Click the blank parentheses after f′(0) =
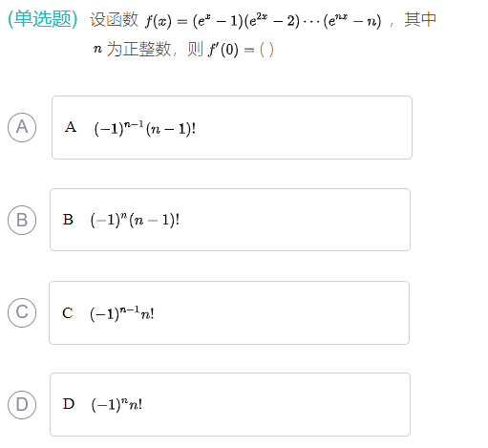488x448 pixels. pos(266,50)
